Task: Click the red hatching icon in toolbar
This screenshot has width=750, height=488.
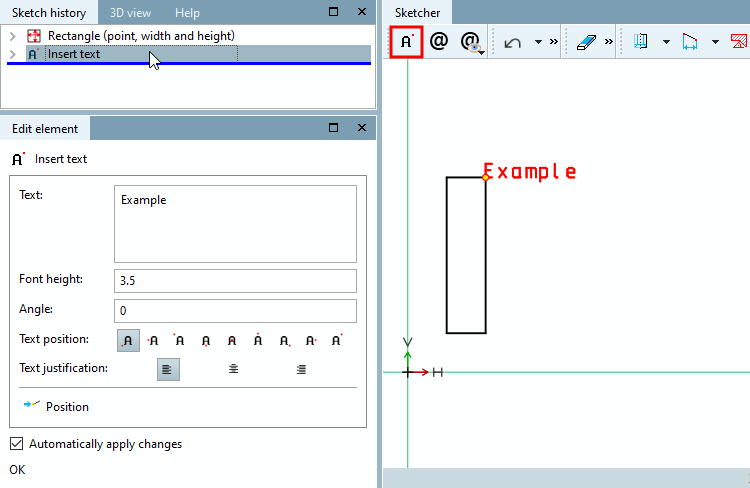Action: coord(739,42)
